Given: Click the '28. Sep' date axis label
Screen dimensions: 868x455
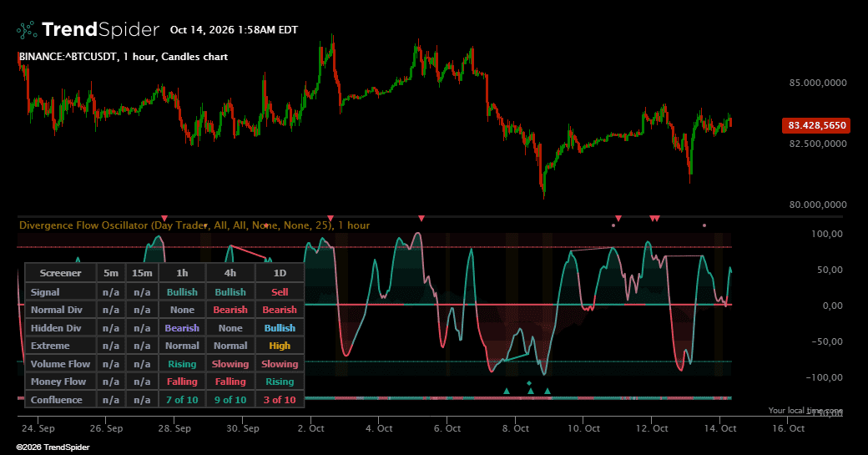Looking at the screenshot, I should click(174, 428).
